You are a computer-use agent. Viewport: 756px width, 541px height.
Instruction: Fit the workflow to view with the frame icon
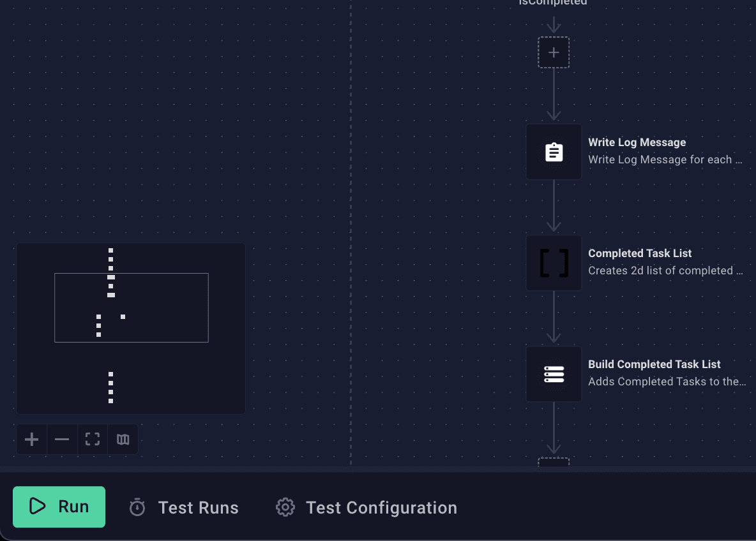(x=93, y=440)
